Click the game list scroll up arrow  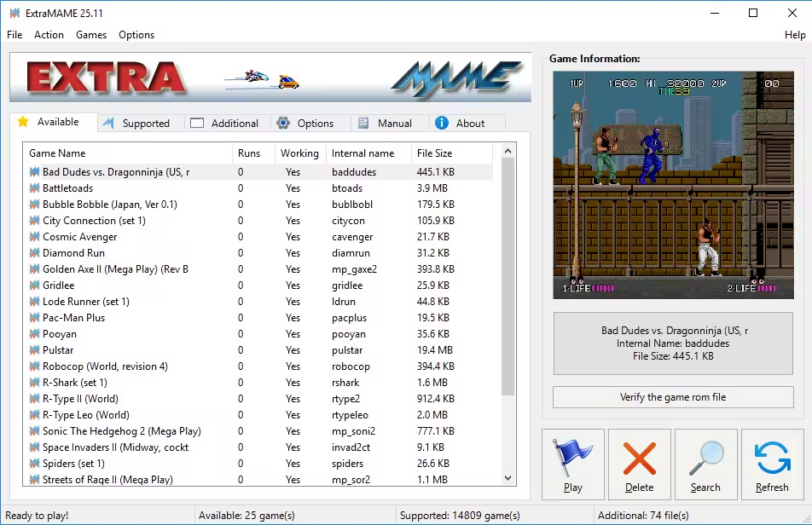click(508, 152)
